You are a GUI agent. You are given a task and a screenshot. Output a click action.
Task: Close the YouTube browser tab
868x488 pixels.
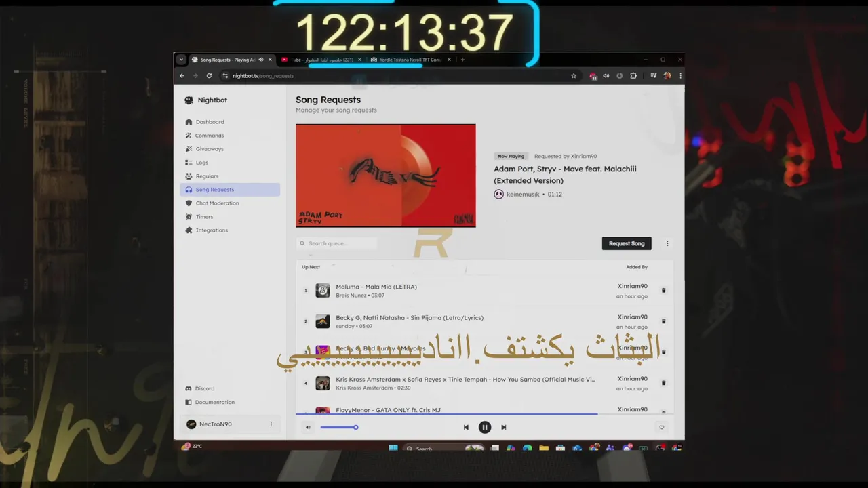click(x=359, y=60)
